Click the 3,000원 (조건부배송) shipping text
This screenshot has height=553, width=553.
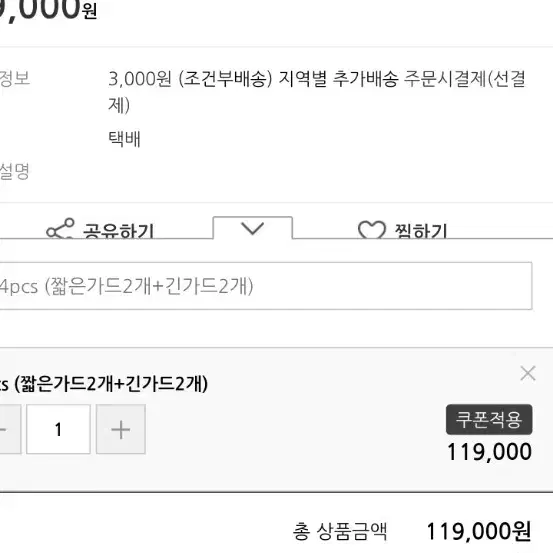click(190, 78)
